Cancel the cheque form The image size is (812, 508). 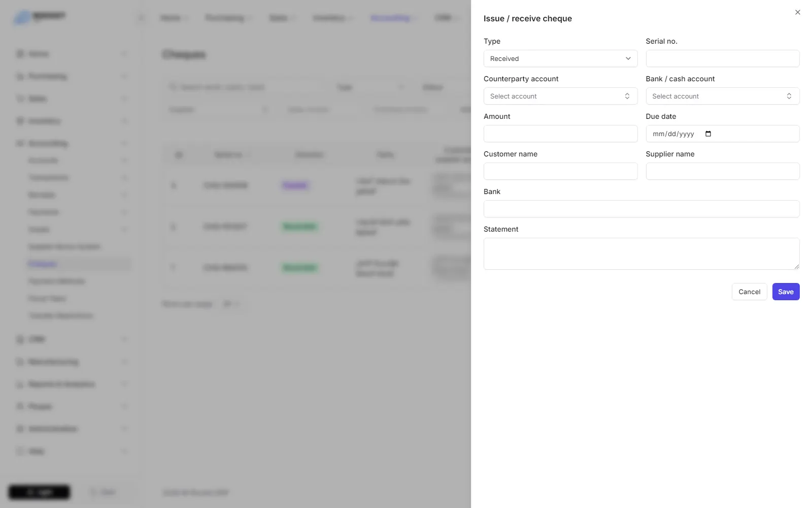pos(749,292)
